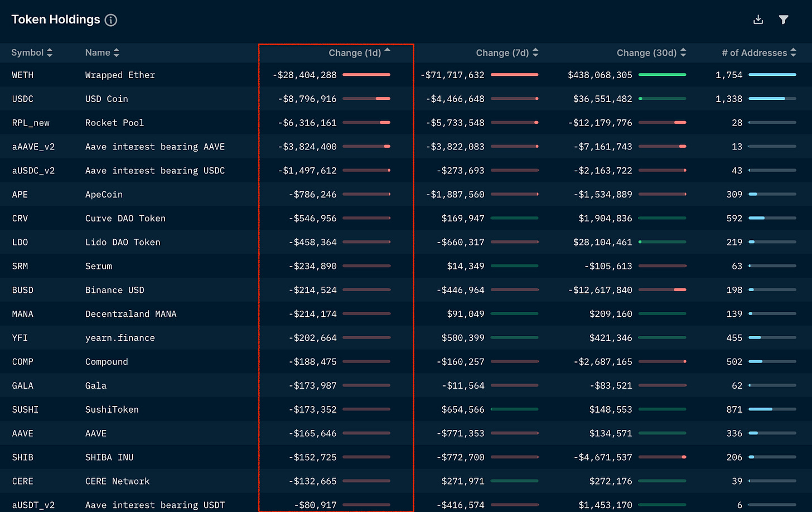Click the -$71,717,632 7d value
The width and height of the screenshot is (812, 512).
452,75
